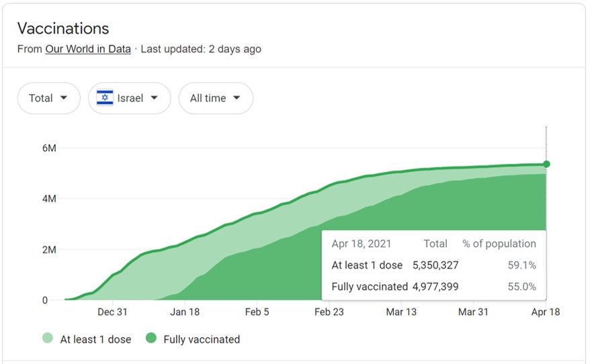590x364 pixels.
Task: Click the Vaccinations heading
Action: pos(63,28)
